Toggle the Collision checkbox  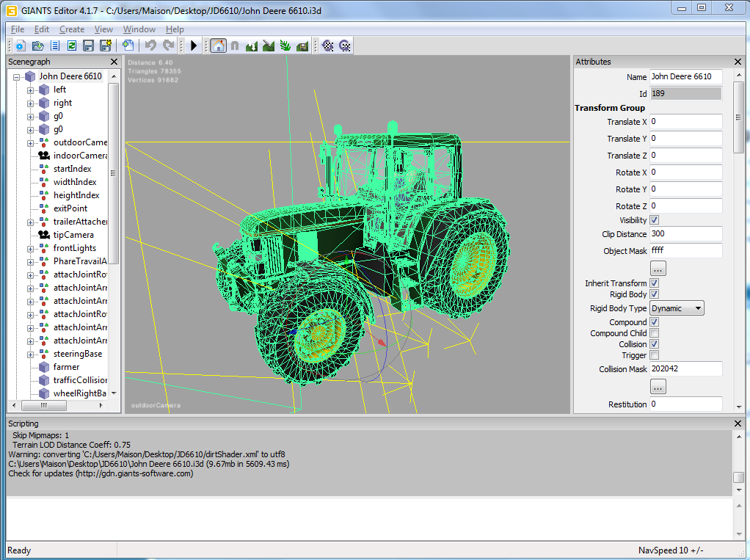655,343
